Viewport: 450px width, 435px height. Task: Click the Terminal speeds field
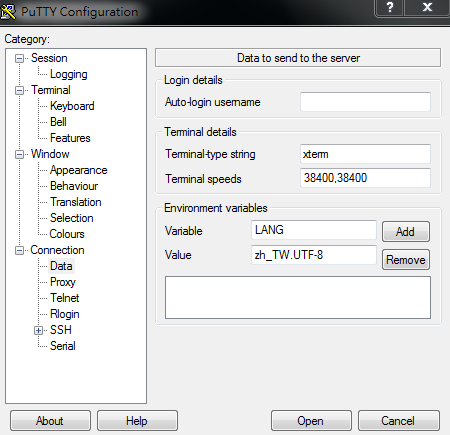coord(365,178)
